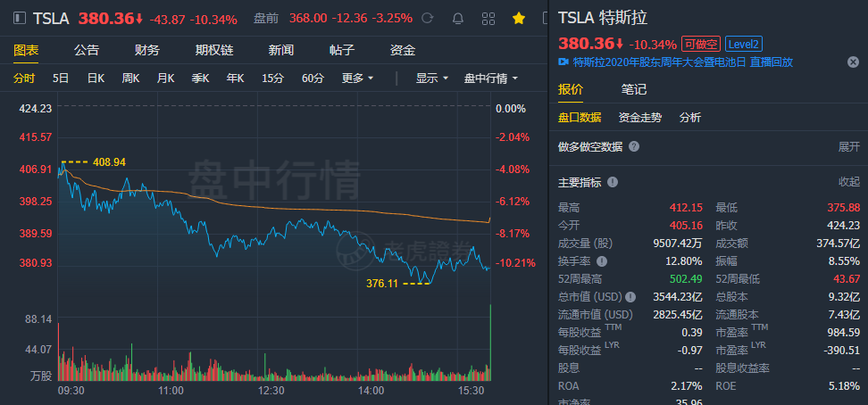Click help icon next to 做多做空数据
868x405 pixels.
coord(633,146)
